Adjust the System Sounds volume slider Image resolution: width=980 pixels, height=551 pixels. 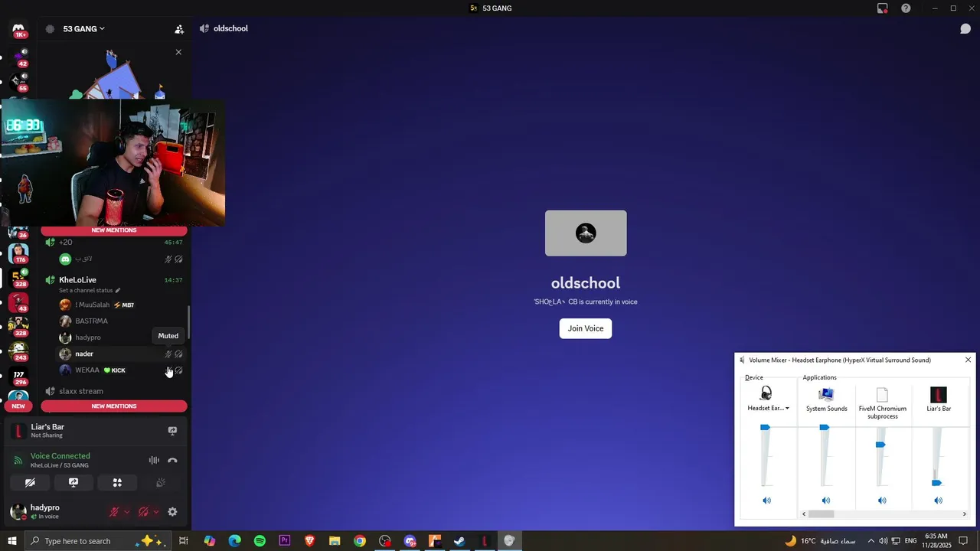click(825, 428)
